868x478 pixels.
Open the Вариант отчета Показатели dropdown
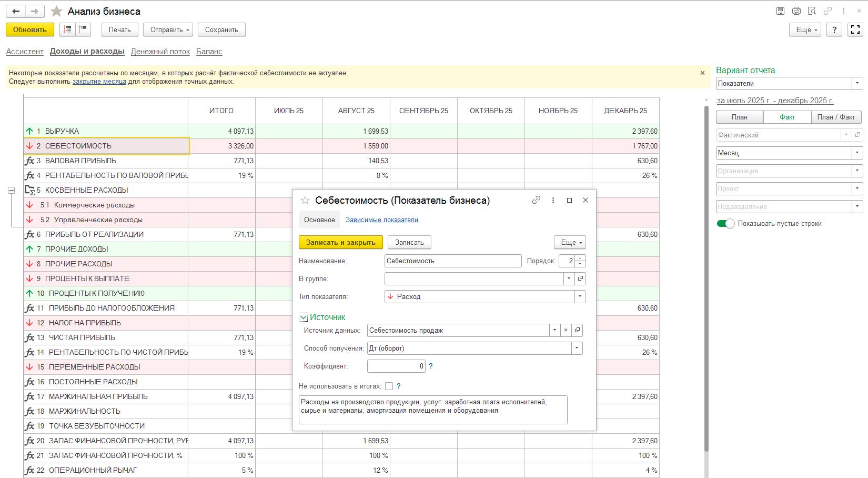pyautogui.click(x=857, y=83)
